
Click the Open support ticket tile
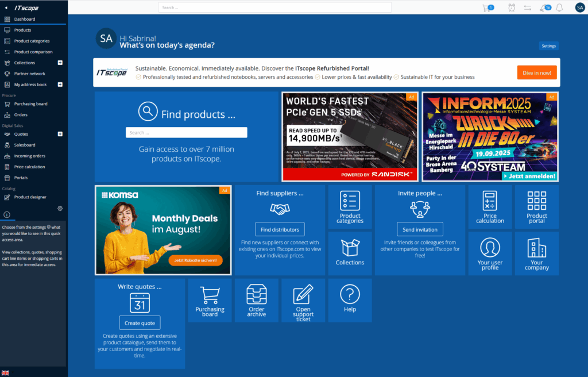click(x=303, y=300)
